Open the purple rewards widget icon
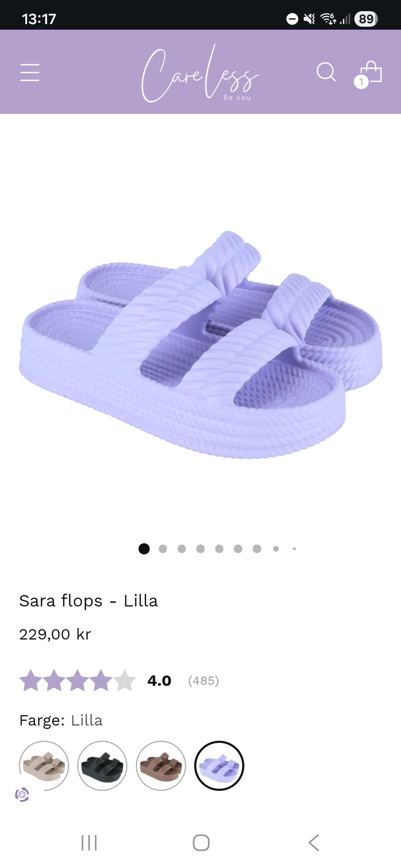 pos(22,794)
